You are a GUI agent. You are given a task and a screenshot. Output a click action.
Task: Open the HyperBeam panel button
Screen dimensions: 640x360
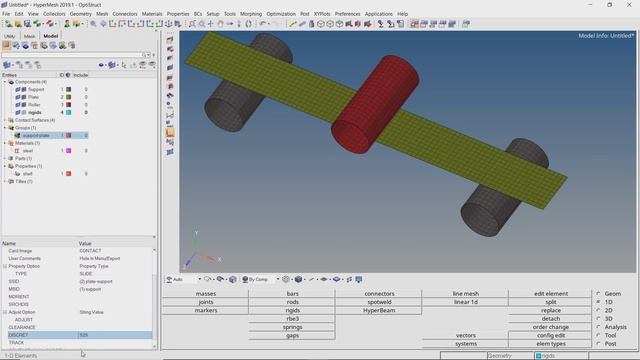pos(379,310)
